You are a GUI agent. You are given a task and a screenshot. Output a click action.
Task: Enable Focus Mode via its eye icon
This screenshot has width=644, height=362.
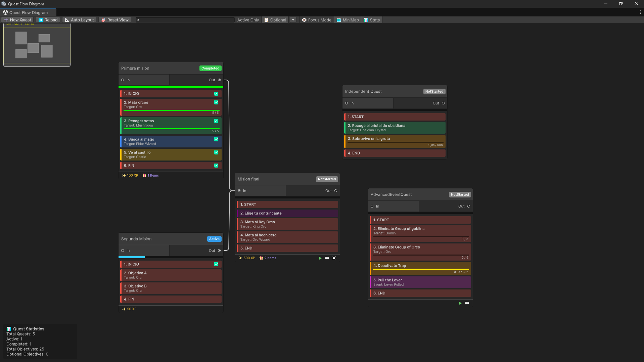[x=304, y=20]
